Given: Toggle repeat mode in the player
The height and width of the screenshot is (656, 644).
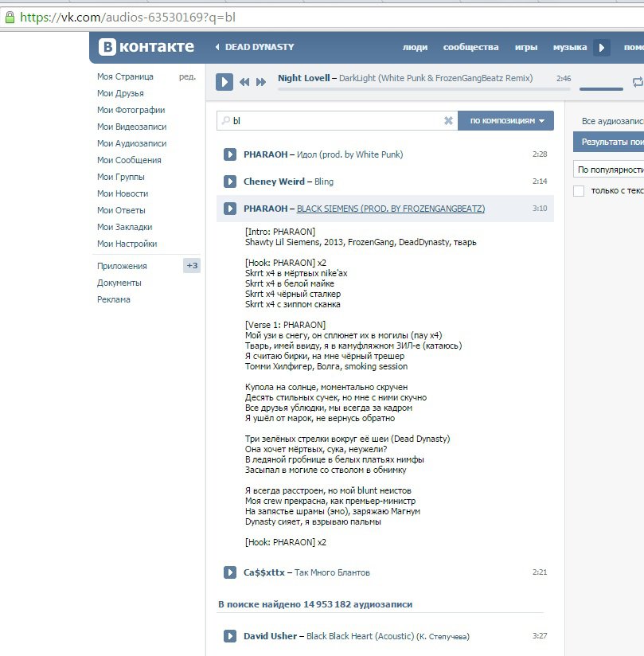Looking at the screenshot, I should (x=638, y=82).
